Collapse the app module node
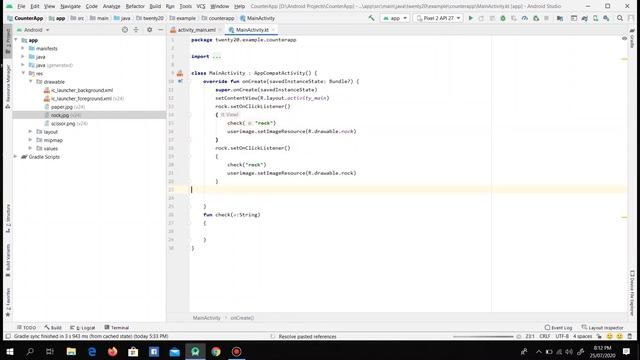Image resolution: width=640 pixels, height=360 pixels. coord(16,40)
